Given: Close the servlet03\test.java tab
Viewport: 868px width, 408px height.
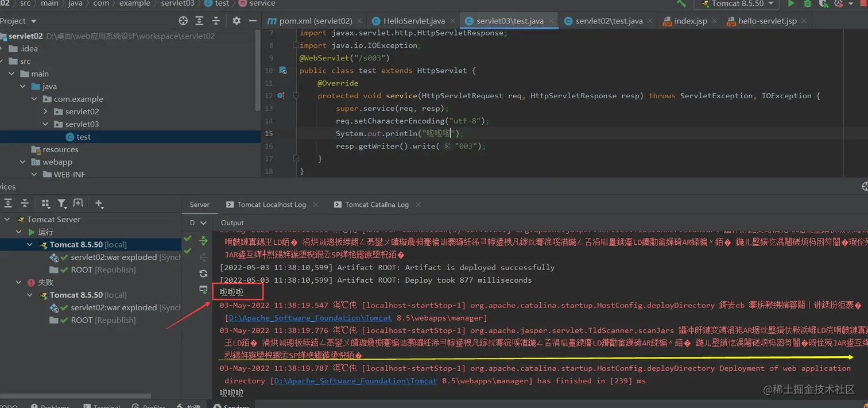Looking at the screenshot, I should click(551, 21).
